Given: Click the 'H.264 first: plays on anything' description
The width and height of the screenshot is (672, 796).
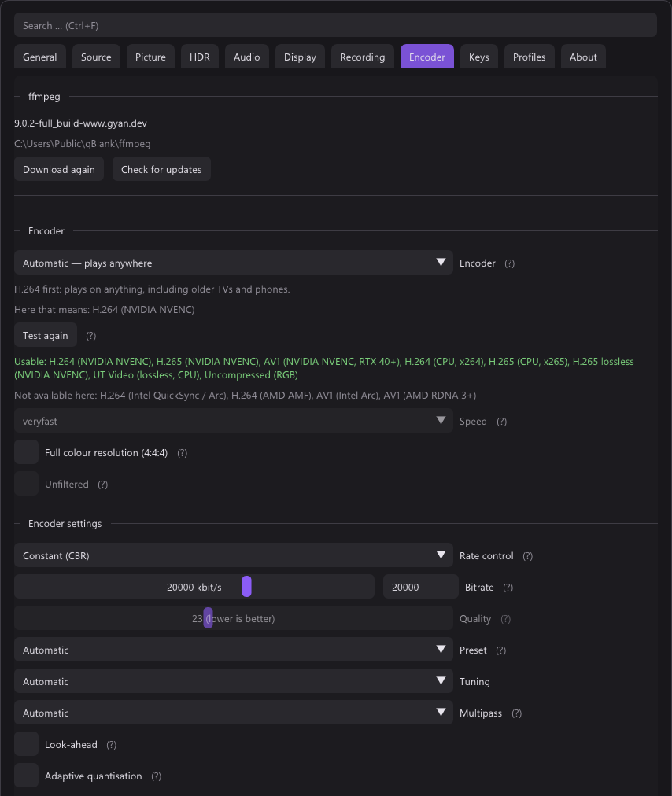Looking at the screenshot, I should 152,289.
